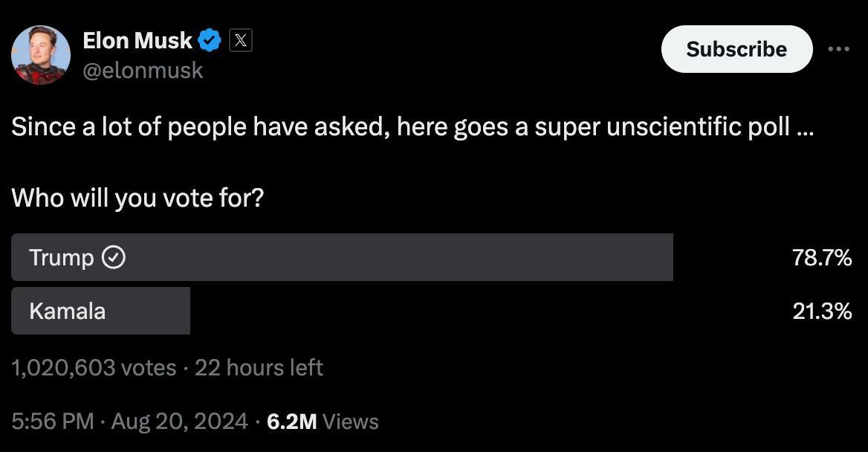
Task: Click the X affiliation badge icon
Action: click(x=240, y=40)
